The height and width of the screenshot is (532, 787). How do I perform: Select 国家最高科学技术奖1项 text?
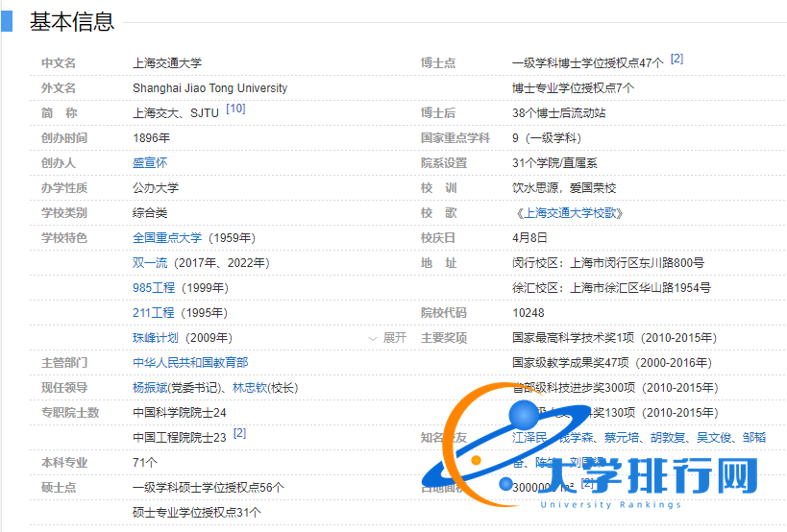coord(573,338)
